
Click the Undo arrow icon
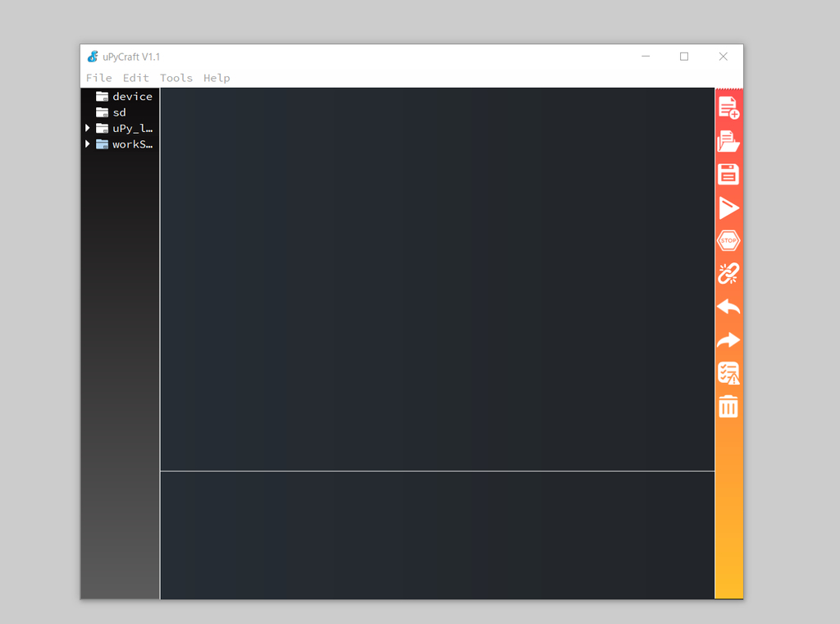point(728,307)
